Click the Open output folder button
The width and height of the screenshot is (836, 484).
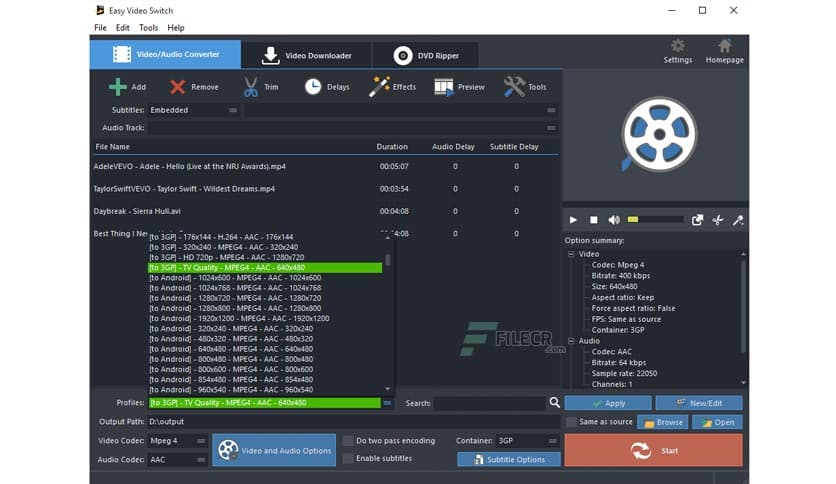717,422
